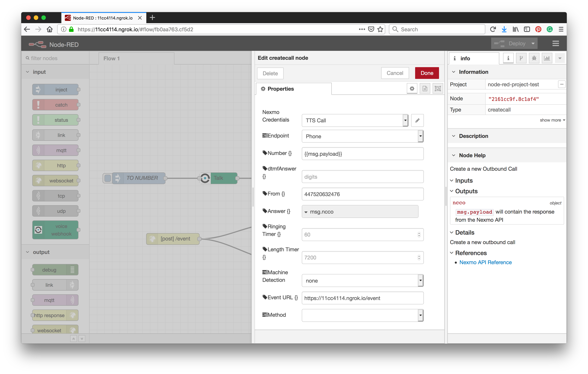Select the Node-RED browser tab
The width and height of the screenshot is (588, 374).
point(103,18)
